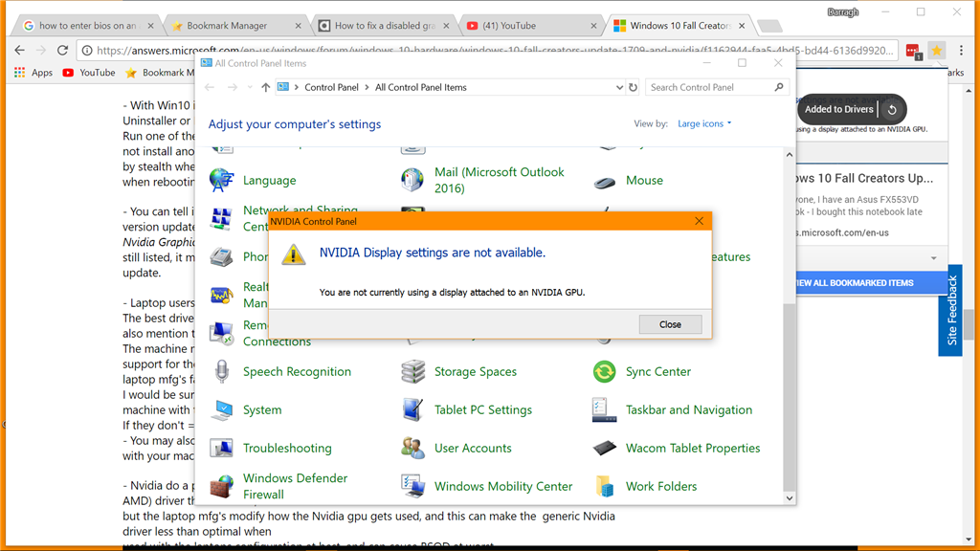
Task: Click Control Panel scrollbar down arrow
Action: [790, 498]
